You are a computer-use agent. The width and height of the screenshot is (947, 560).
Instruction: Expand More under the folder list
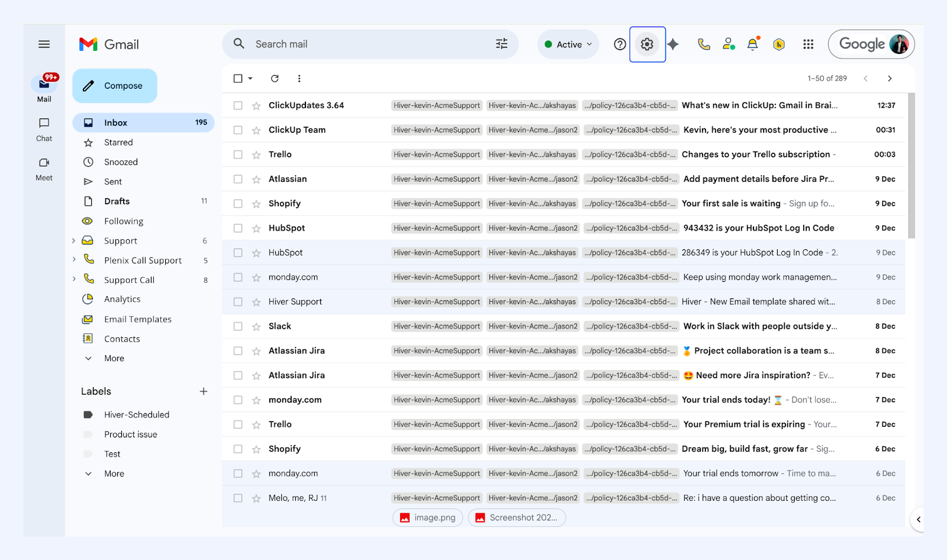[x=114, y=358]
